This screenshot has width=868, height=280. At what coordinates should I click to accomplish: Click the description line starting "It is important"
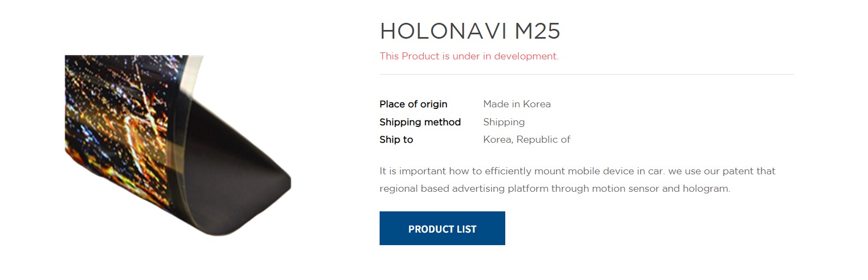(x=577, y=171)
